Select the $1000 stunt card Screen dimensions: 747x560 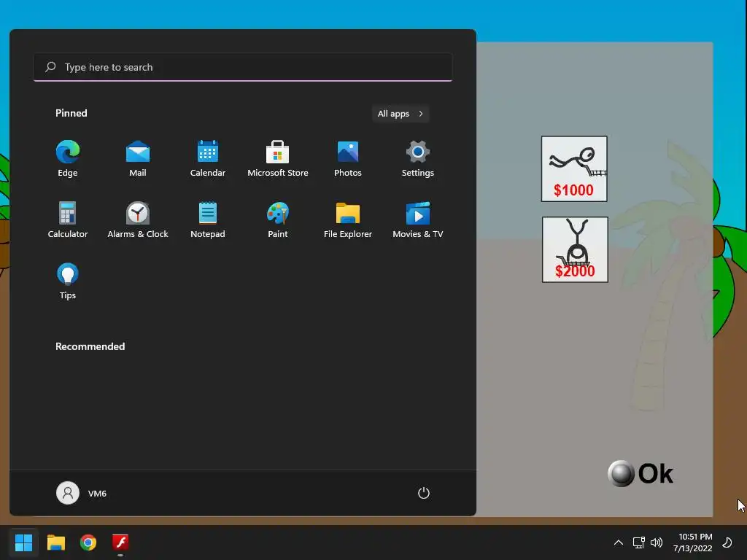574,168
